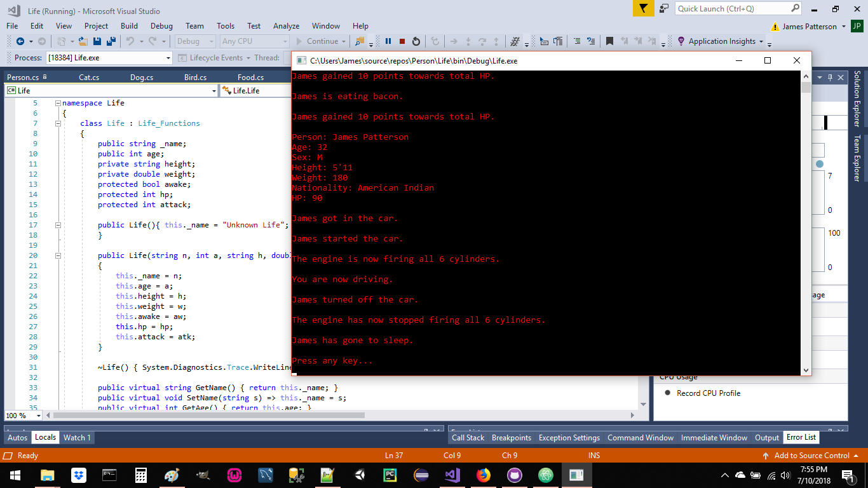868x488 pixels.
Task: Switch to the Cat.cs tab
Action: pyautogui.click(x=89, y=78)
